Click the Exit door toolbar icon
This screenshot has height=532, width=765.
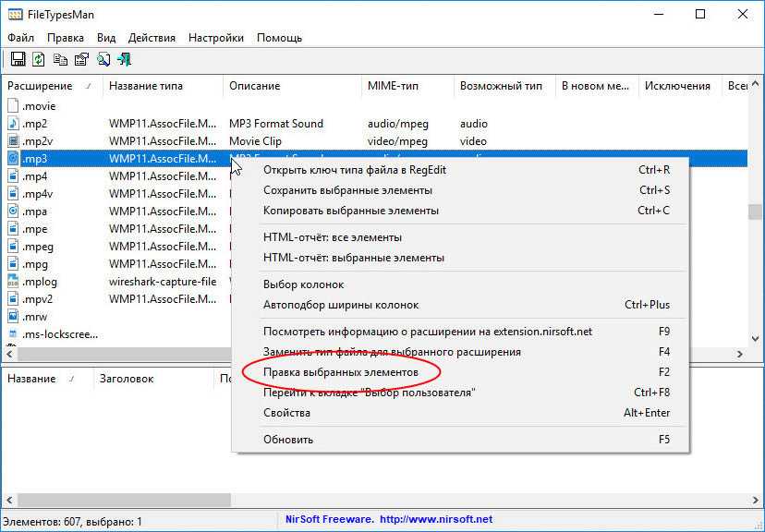(125, 60)
